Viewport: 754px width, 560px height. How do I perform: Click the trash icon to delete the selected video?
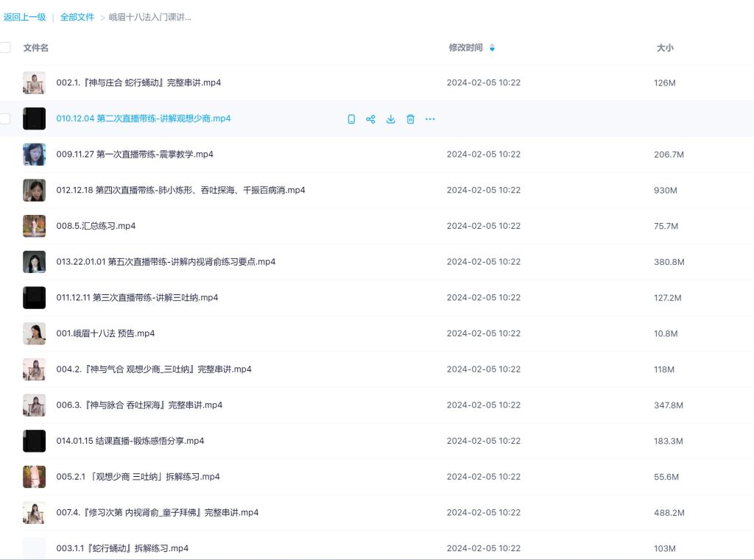[410, 118]
